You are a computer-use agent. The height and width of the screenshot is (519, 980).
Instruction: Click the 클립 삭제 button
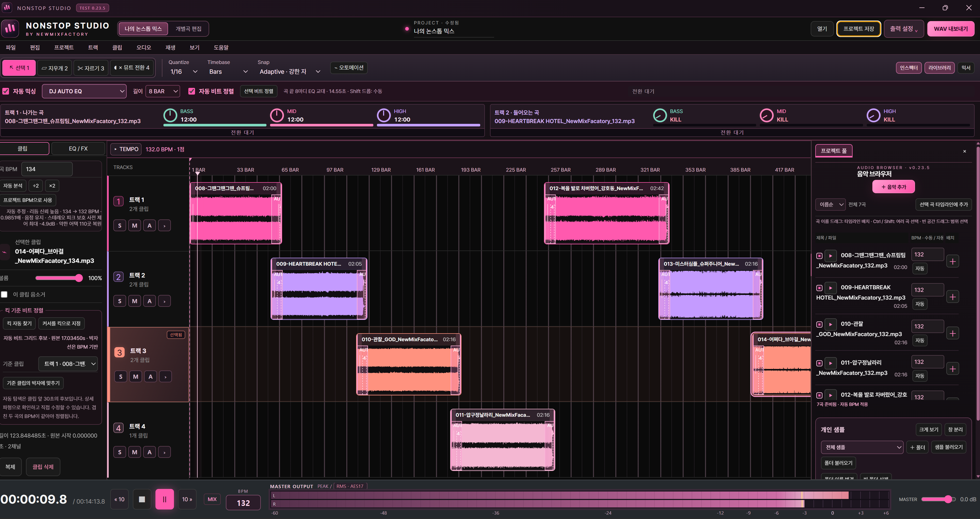[x=43, y=467]
